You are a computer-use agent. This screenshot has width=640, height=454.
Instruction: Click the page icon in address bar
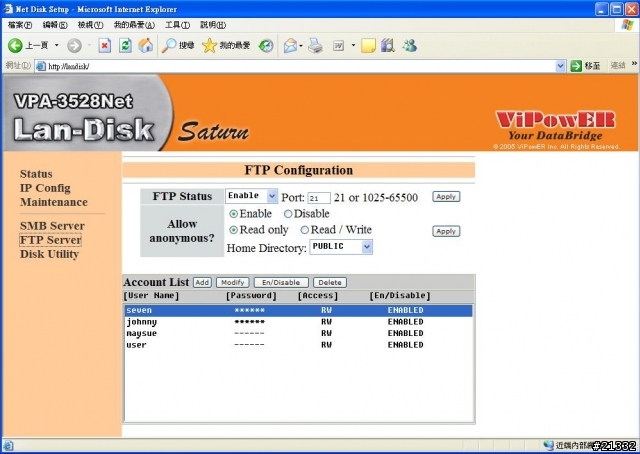point(40,66)
